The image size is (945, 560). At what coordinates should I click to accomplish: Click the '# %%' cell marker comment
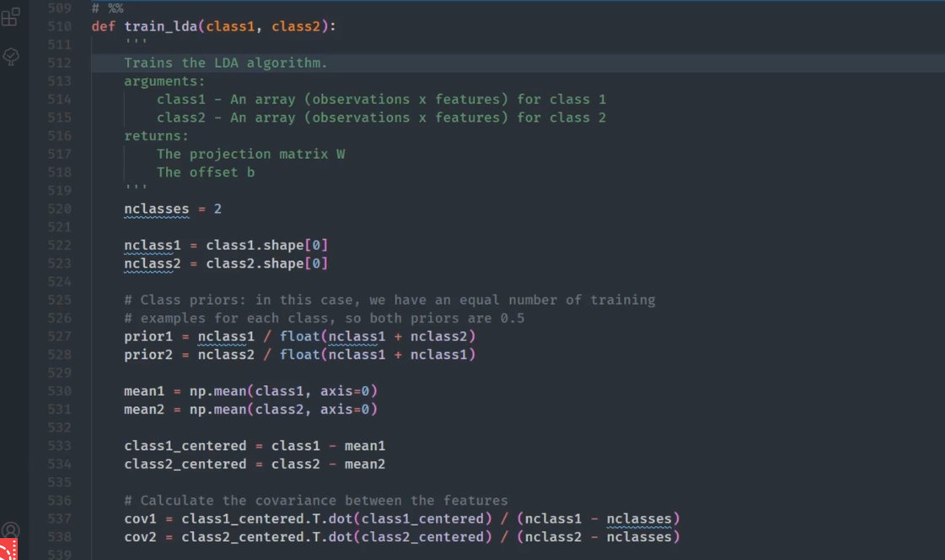tap(107, 8)
